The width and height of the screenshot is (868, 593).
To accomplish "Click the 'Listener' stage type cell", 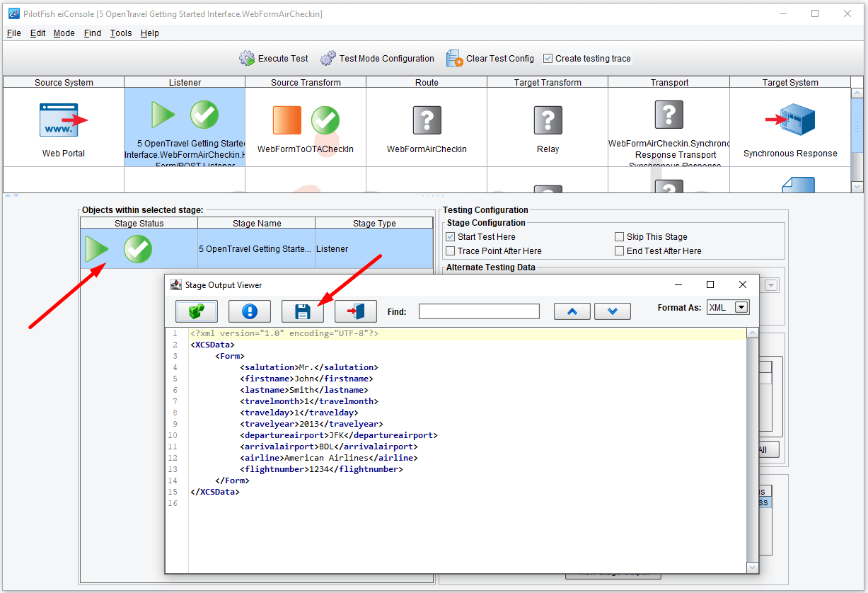I will click(x=374, y=249).
